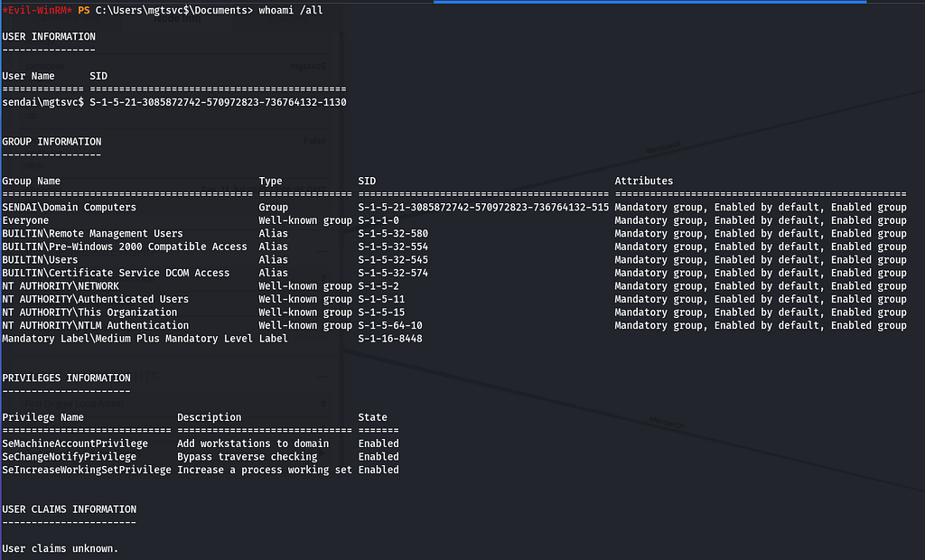Click the SID S-1-5-11
Viewport: 925px width, 560px height.
coord(381,299)
